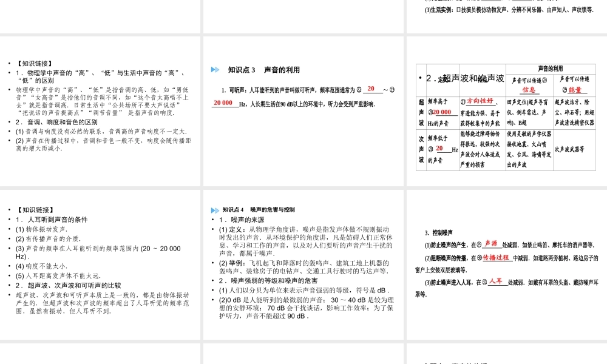Image resolution: width=607 pixels, height=364 pixels.
Task: Click the arrow icon beside 知识点 3
Action: tap(215, 70)
